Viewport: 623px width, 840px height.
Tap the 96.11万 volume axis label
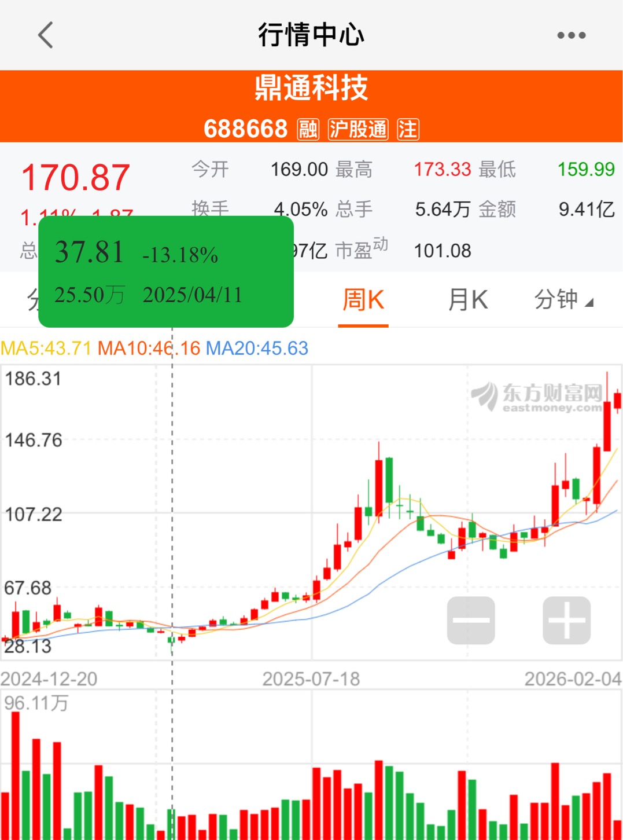(x=36, y=703)
